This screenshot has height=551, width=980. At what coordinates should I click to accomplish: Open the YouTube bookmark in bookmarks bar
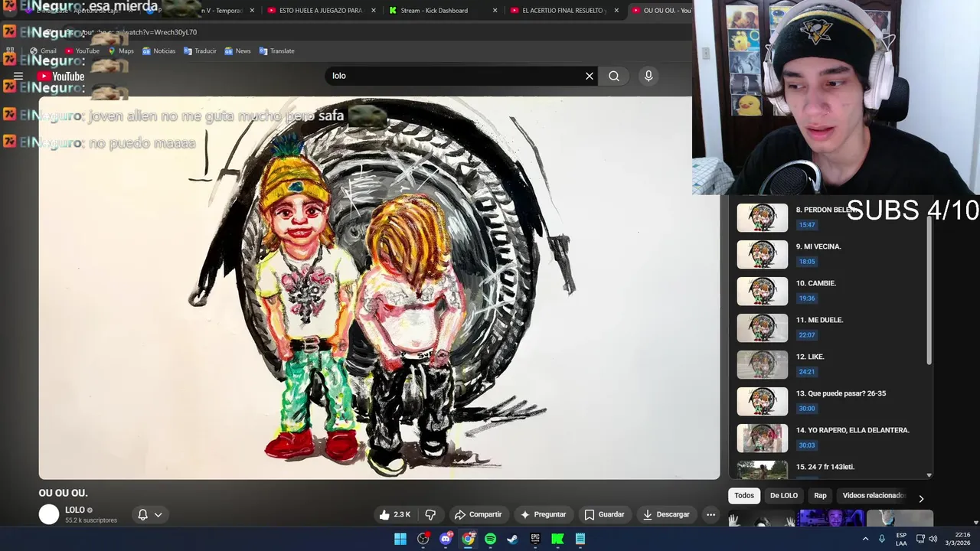[x=82, y=51]
